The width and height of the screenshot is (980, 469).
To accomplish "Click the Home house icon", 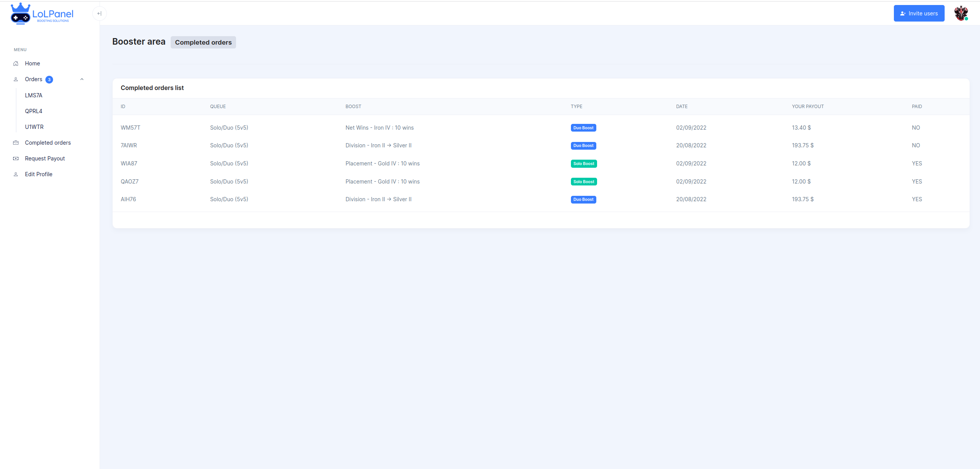I will [x=16, y=63].
